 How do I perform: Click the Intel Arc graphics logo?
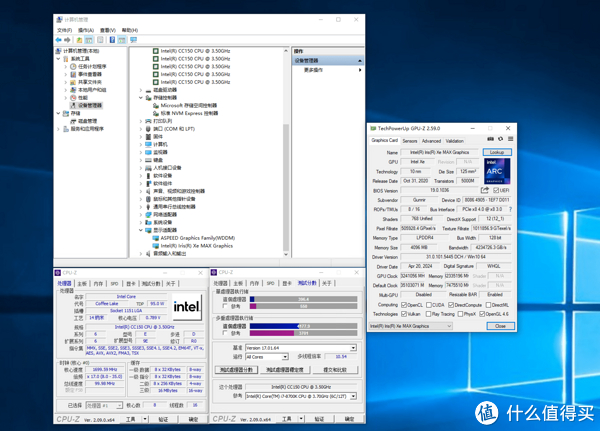(x=497, y=170)
